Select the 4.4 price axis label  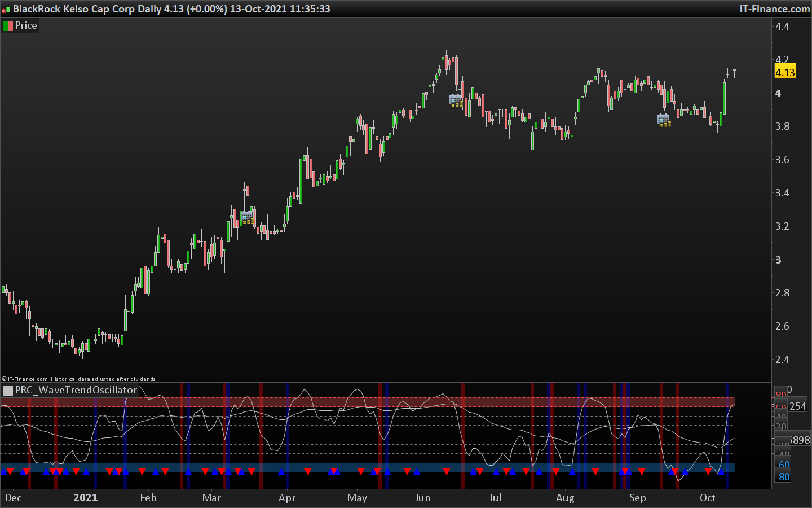[782, 27]
